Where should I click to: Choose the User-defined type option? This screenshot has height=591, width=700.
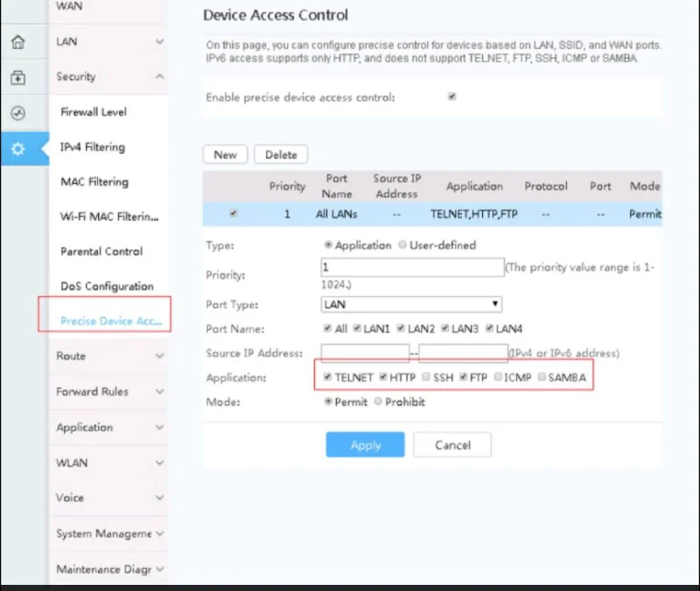pyautogui.click(x=402, y=245)
